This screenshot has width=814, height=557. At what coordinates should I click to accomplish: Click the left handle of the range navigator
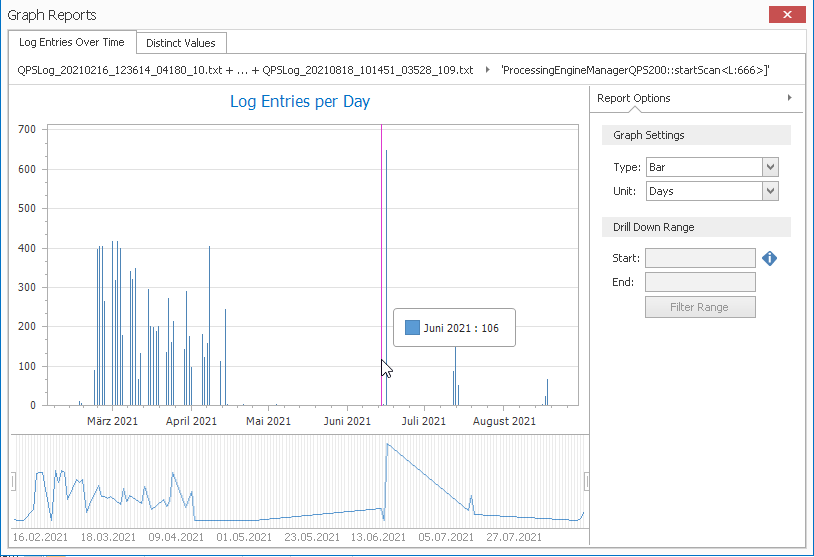pyautogui.click(x=13, y=481)
